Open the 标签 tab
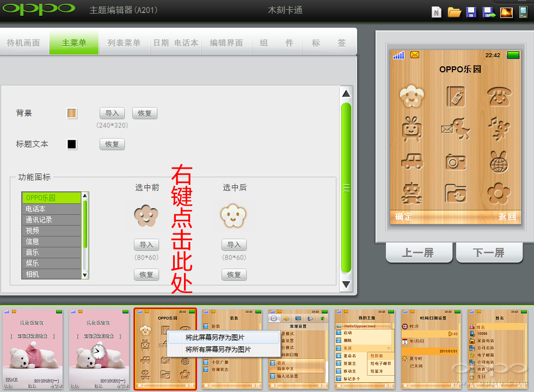Viewport: 534px width, 392px height. tap(329, 43)
